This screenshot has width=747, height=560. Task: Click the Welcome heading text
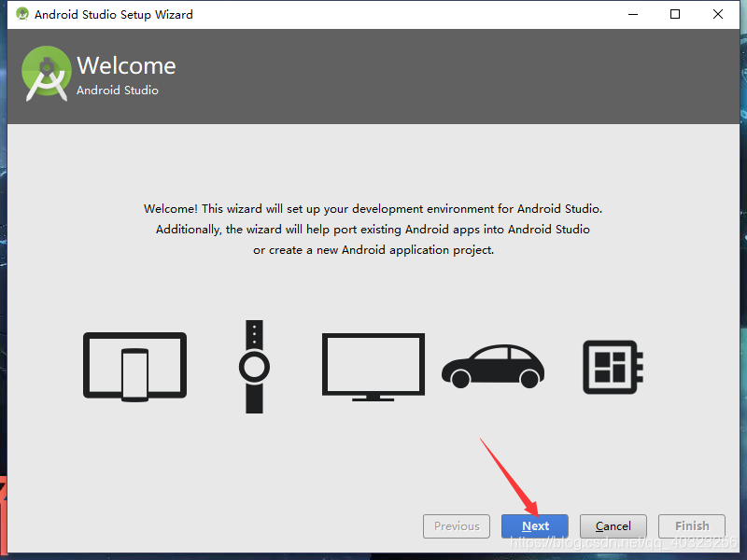126,65
